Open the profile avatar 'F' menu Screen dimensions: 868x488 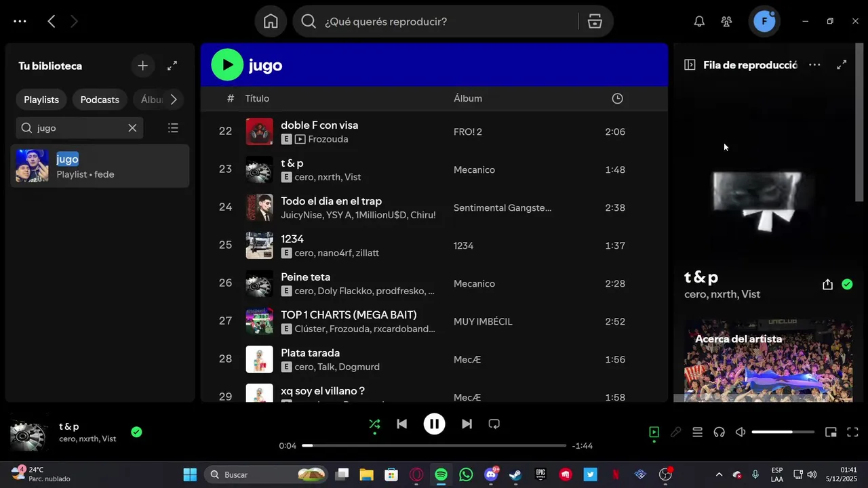764,22
